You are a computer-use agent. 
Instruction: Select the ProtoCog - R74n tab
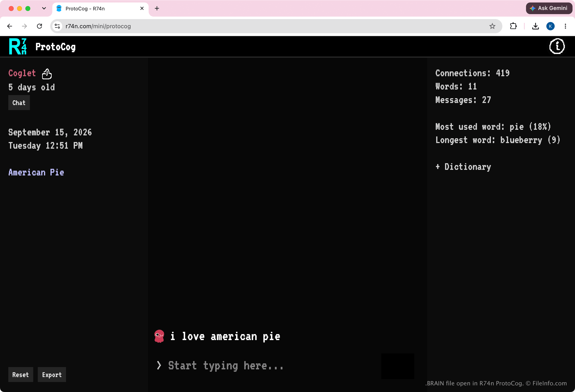click(100, 9)
